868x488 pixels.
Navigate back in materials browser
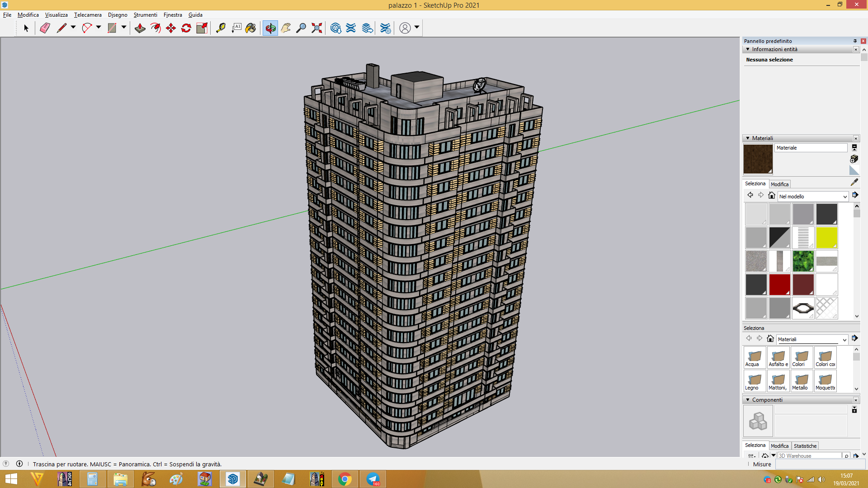coord(750,195)
